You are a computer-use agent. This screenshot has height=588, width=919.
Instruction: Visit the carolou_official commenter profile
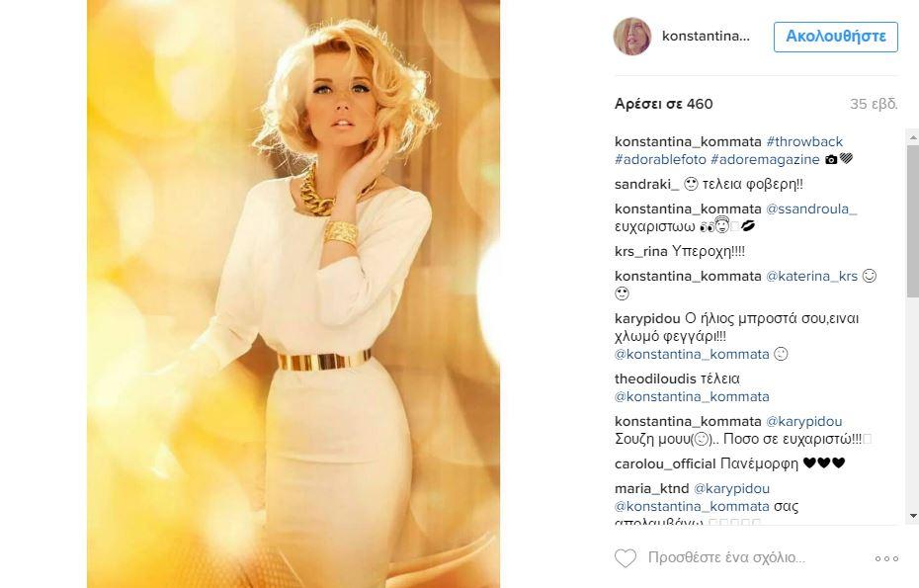[x=665, y=463]
